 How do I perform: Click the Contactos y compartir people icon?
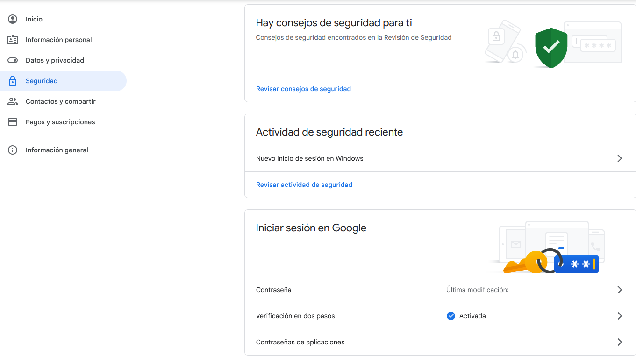tap(13, 101)
